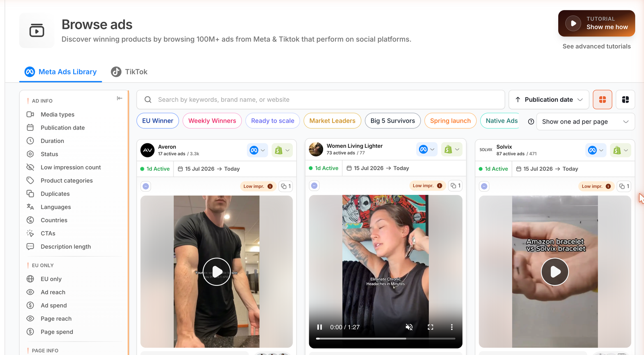Click the Averon Low impr. badge
Image resolution: width=644 pixels, height=355 pixels.
coord(258,186)
